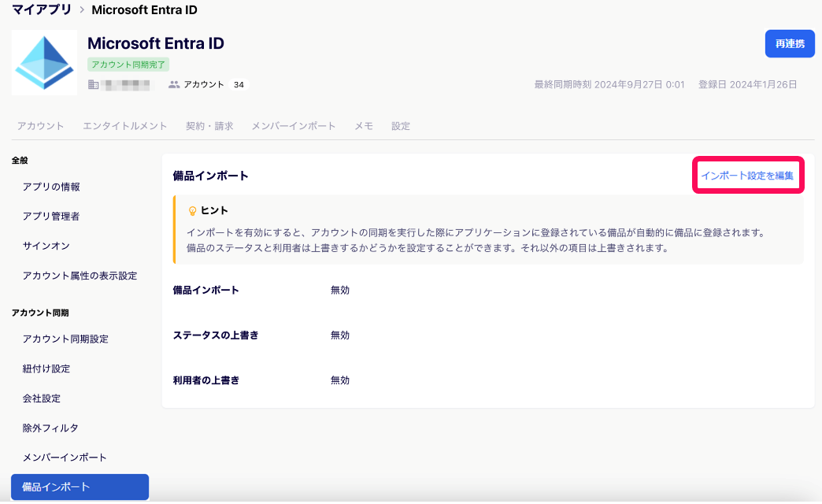This screenshot has height=504, width=822.
Task: Select the 設定 tab
Action: (x=401, y=126)
